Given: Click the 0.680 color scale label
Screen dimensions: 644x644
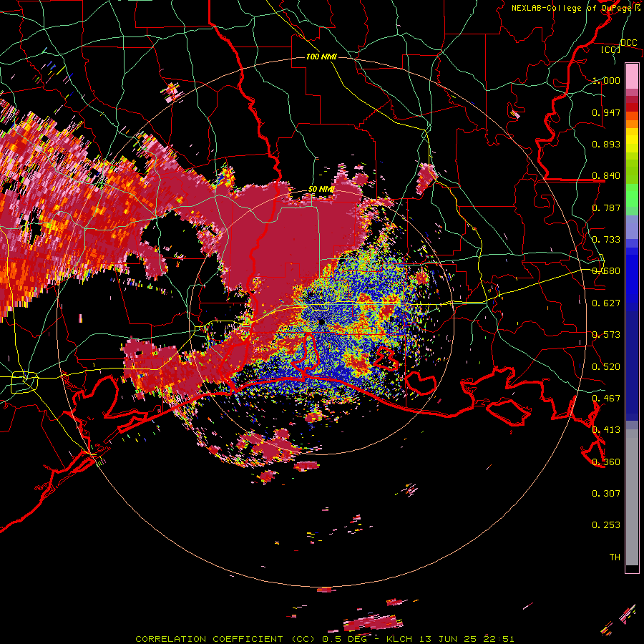Looking at the screenshot, I should pyautogui.click(x=606, y=271).
